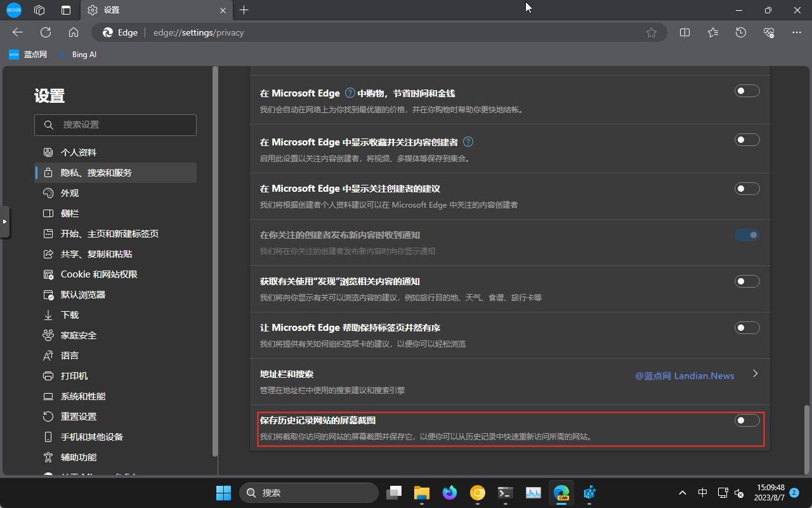Viewport: 812px width, 508px height.
Task: Open 手机和其他设备 section
Action: pyautogui.click(x=115, y=437)
